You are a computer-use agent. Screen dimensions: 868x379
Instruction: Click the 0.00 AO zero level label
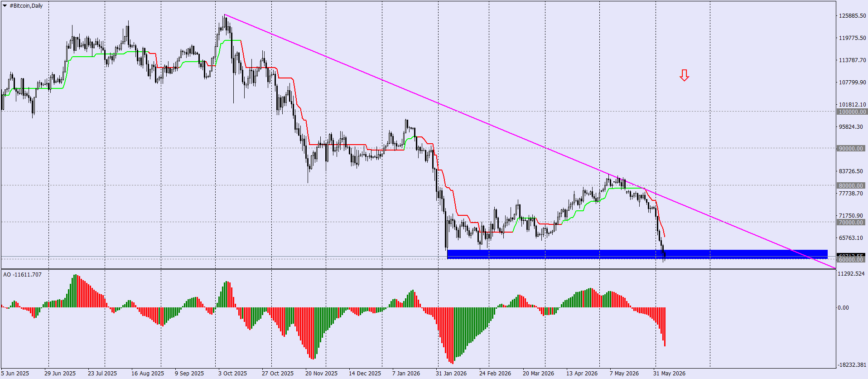(843, 308)
